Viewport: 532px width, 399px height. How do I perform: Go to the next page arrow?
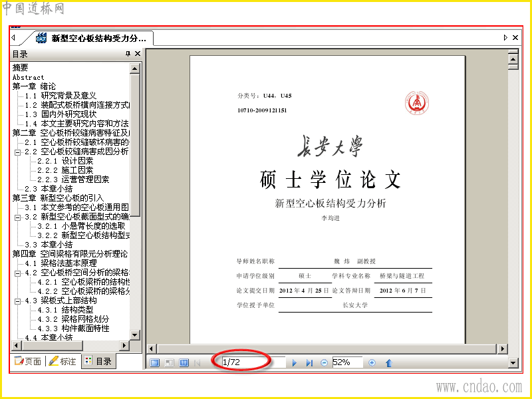point(294,362)
